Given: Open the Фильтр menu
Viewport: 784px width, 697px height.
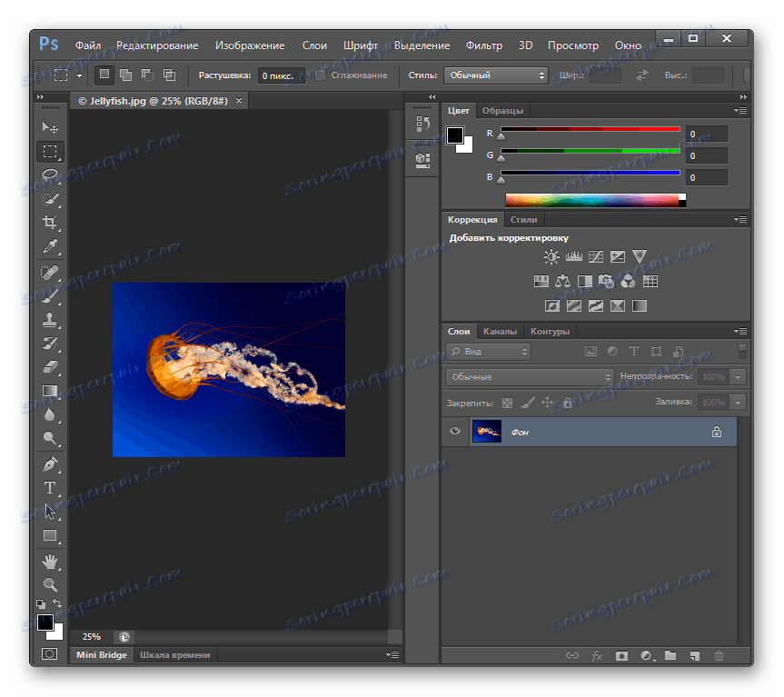Looking at the screenshot, I should tap(484, 45).
